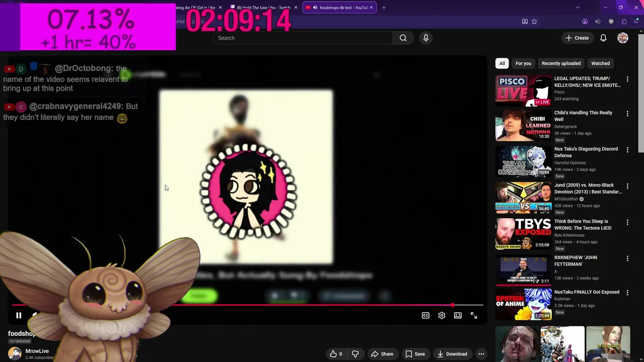
Task: Select the All filter chip
Action: [x=502, y=63]
